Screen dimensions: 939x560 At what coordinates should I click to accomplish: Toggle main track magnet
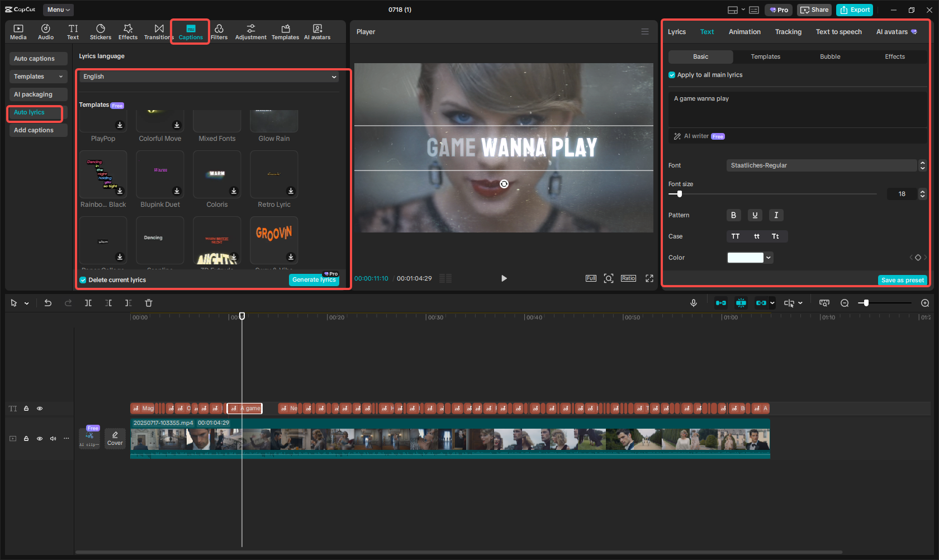click(721, 303)
